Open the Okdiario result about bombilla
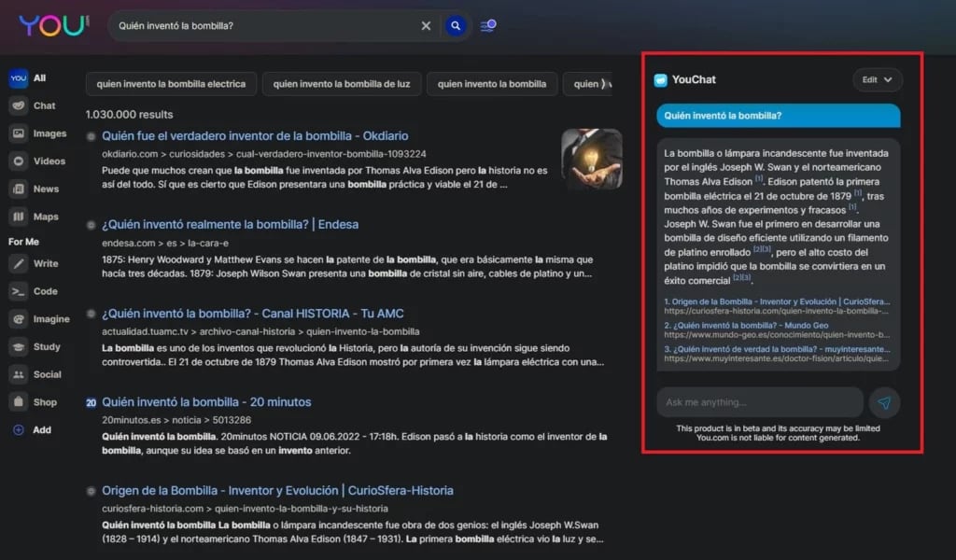The height and width of the screenshot is (560, 956). pos(255,136)
